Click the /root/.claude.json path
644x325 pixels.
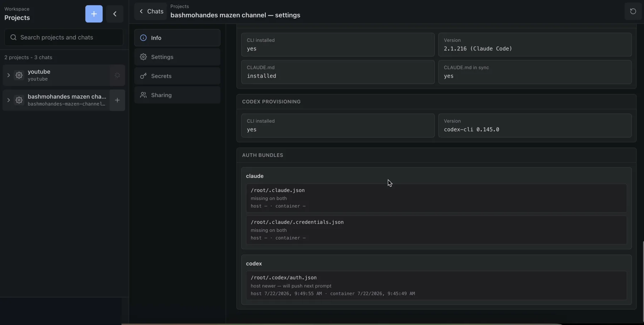click(278, 190)
